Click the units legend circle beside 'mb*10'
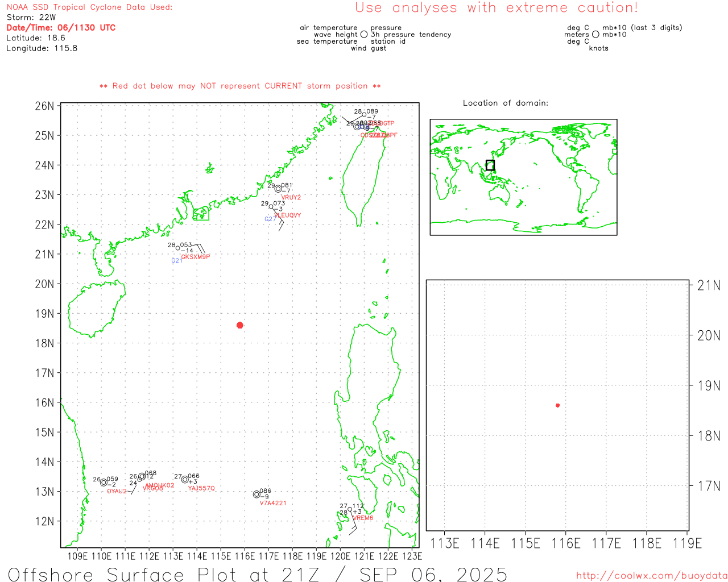Image resolution: width=728 pixels, height=582 pixels. click(595, 35)
